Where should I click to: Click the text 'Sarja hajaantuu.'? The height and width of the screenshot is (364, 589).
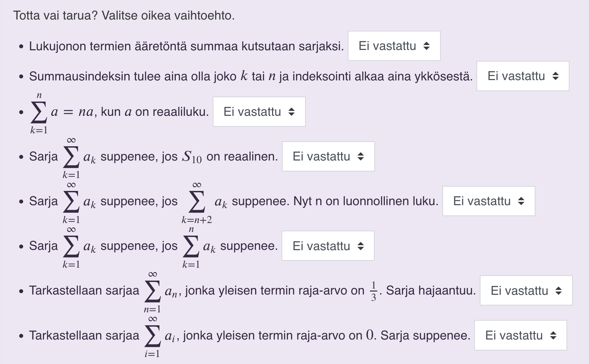(x=431, y=291)
